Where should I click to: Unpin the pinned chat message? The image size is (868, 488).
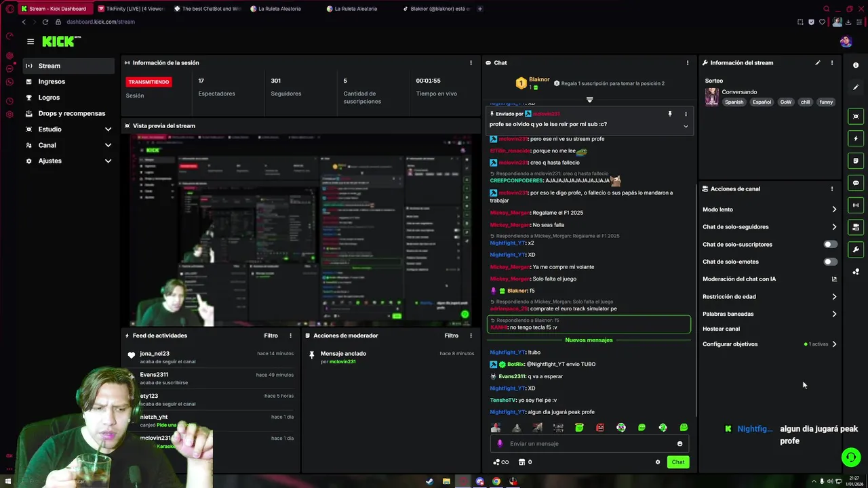(x=670, y=114)
